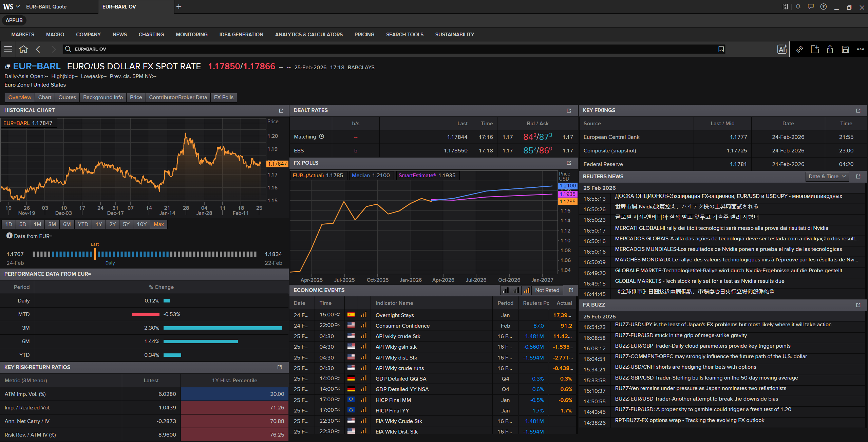Screen dimensions: 868x442
Task: Add a new tab with the plus icon
Action: (179, 7)
